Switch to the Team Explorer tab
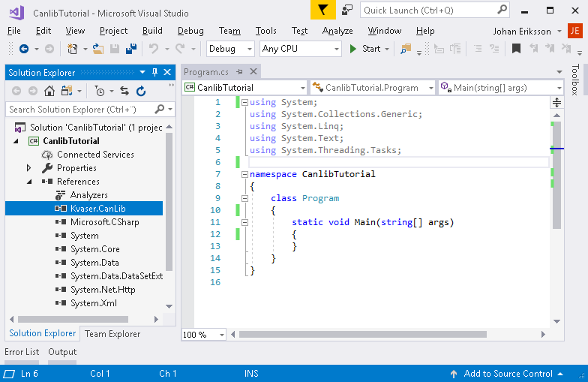The image size is (588, 382). pos(112,333)
